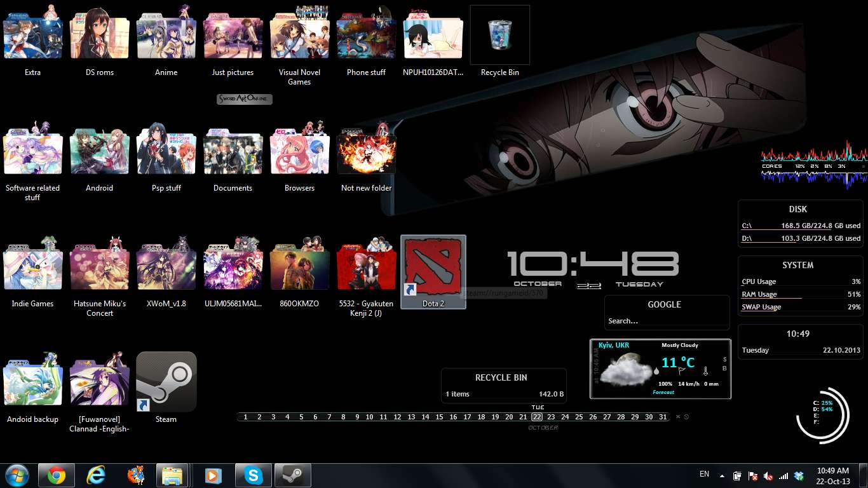
Task: Select the Not new folder icon
Action: (x=366, y=147)
